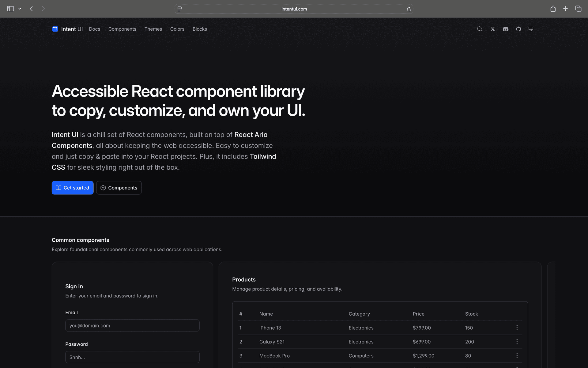The width and height of the screenshot is (588, 368).
Task: Focus the Email input field
Action: (x=132, y=325)
